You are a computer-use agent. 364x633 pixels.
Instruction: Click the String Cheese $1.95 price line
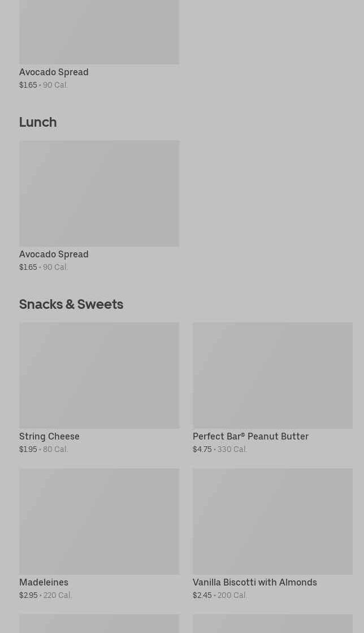tap(44, 450)
